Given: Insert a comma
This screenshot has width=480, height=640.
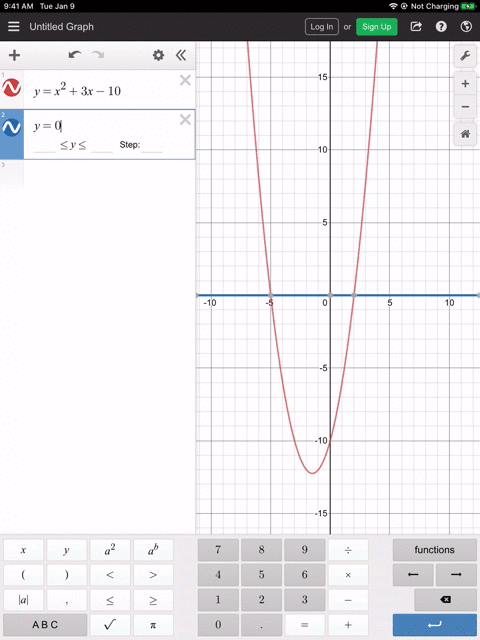Looking at the screenshot, I should [x=67, y=600].
